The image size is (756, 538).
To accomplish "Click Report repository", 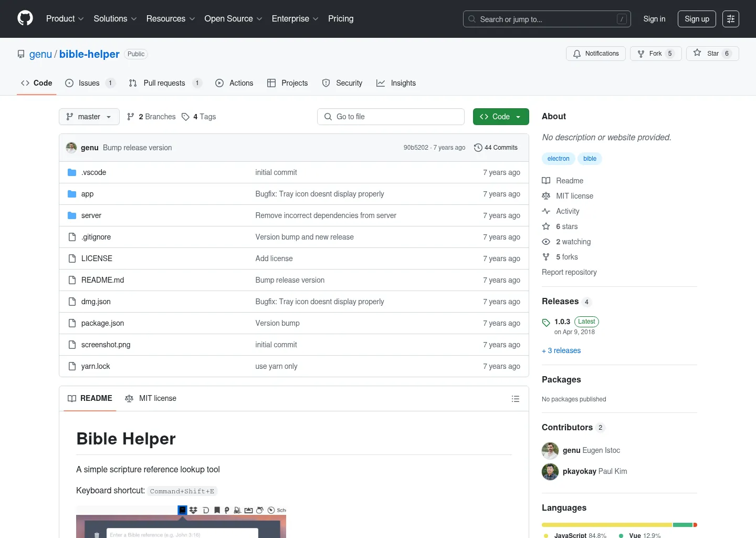I will click(x=569, y=272).
